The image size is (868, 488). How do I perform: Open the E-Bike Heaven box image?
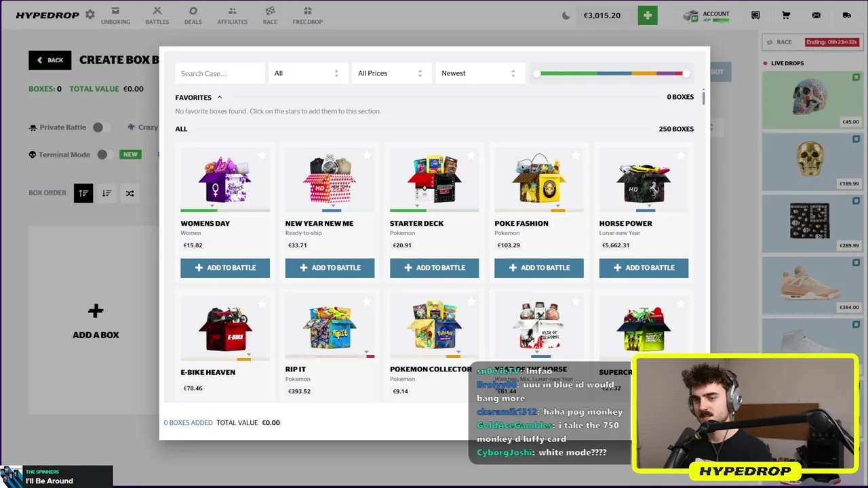click(x=225, y=329)
